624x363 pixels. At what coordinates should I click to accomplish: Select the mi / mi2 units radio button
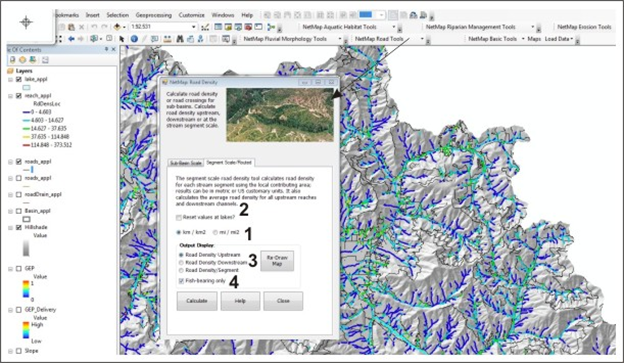pyautogui.click(x=215, y=232)
